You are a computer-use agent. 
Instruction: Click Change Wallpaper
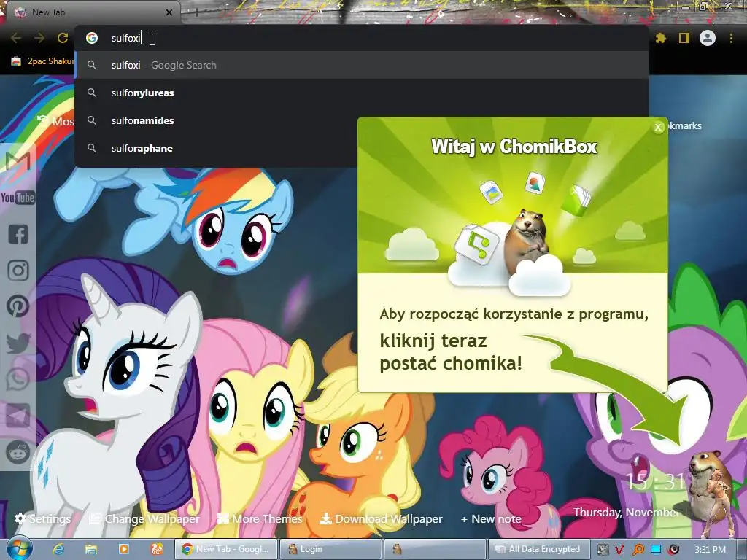click(144, 518)
